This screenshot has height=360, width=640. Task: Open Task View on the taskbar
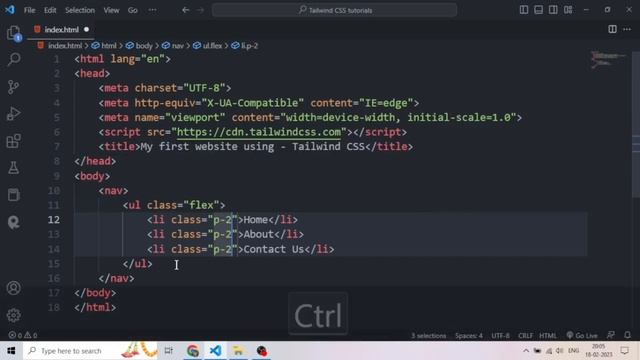pos(169,351)
